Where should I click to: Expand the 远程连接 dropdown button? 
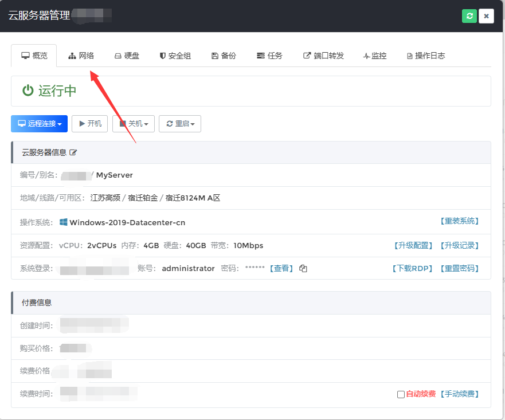(40, 124)
